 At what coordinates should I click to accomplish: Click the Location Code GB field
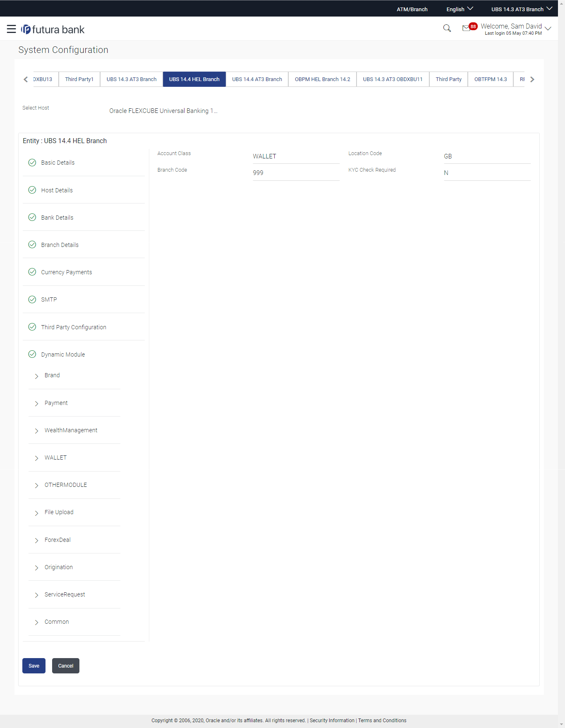pyautogui.click(x=487, y=156)
